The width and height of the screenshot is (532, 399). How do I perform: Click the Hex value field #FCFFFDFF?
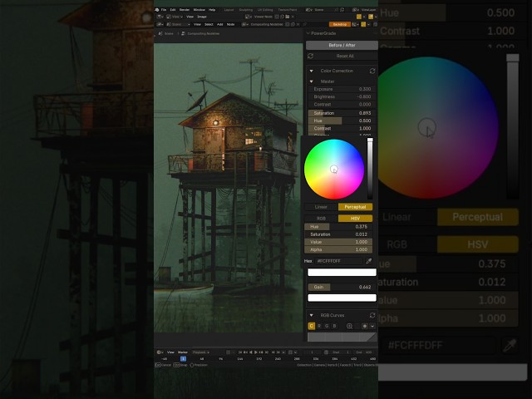pos(338,261)
